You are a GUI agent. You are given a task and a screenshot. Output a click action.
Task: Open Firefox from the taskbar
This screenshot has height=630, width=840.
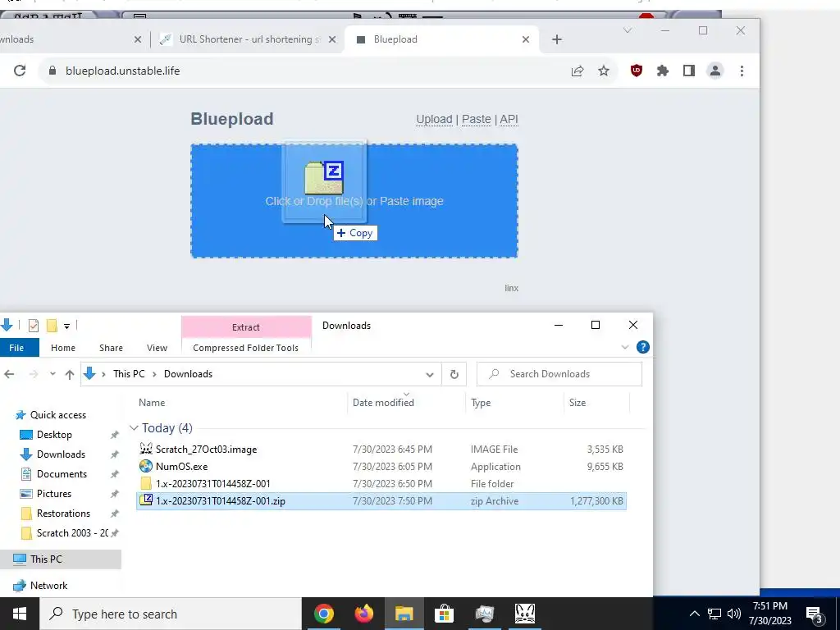point(363,614)
